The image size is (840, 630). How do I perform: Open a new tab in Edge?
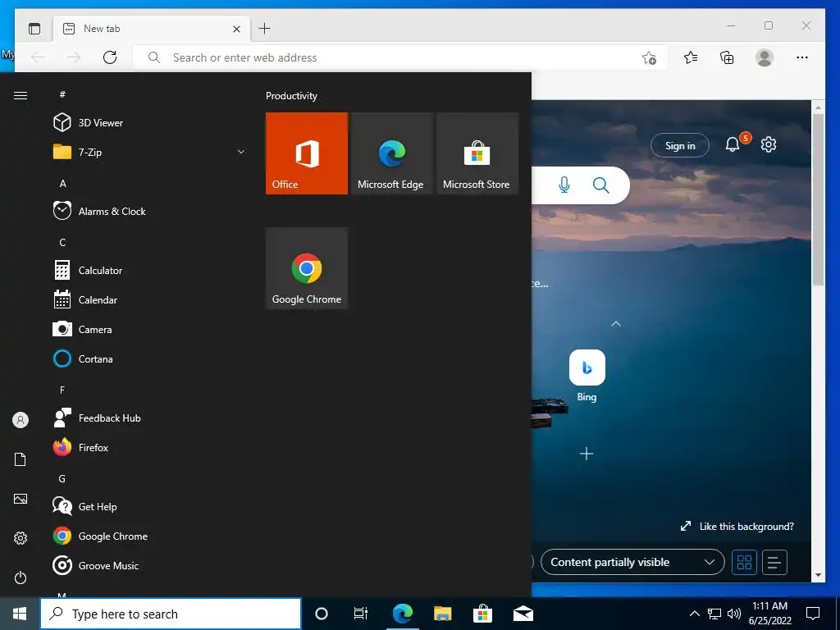coord(265,29)
